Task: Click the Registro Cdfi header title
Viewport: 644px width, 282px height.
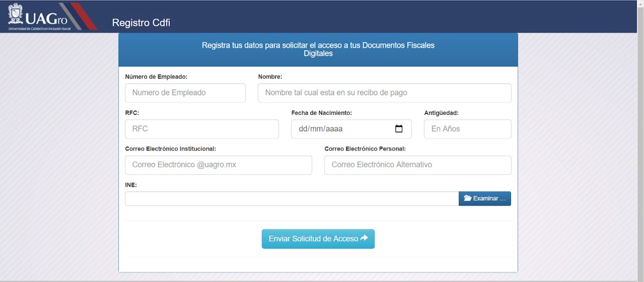Action: pos(141,23)
